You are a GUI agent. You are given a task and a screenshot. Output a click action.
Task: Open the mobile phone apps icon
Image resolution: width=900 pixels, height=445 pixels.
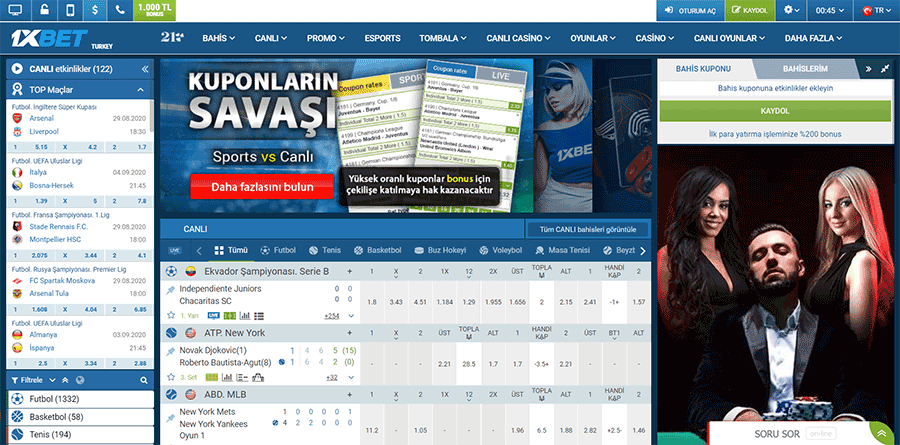click(70, 10)
